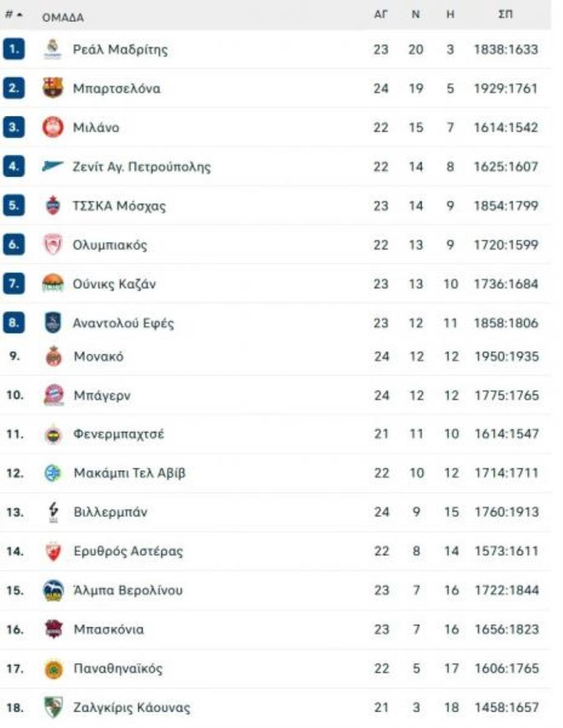Click the Maccabi Tel Aviv logo

click(53, 473)
